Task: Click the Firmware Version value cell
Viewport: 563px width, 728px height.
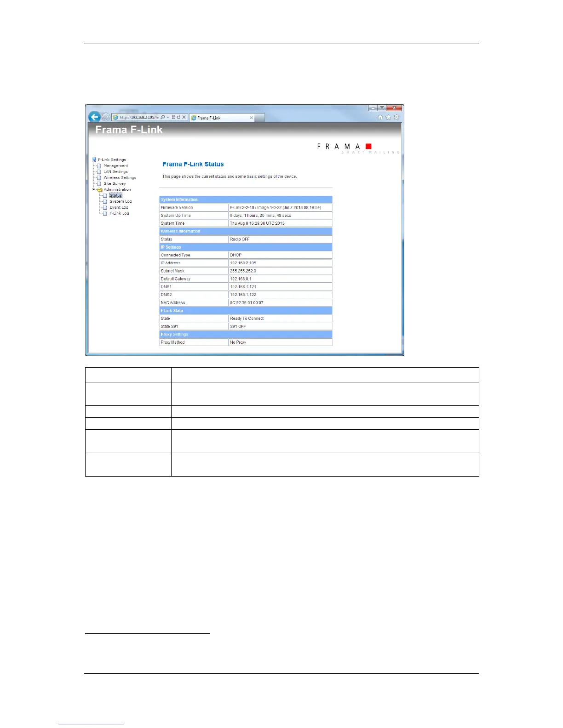Action: 281,207
